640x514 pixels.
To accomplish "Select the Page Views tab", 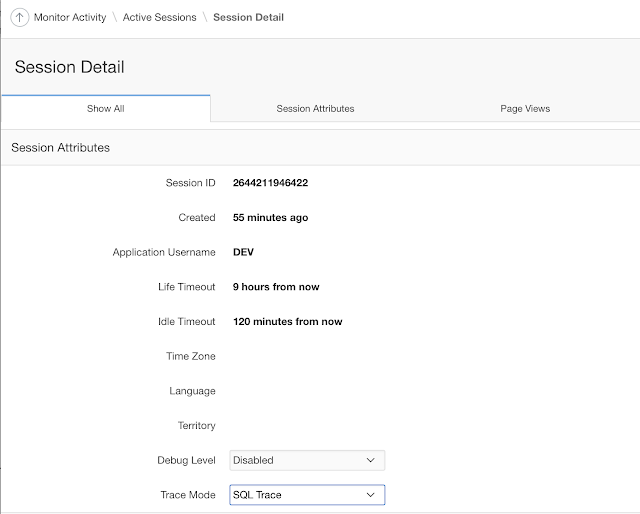I will (525, 108).
